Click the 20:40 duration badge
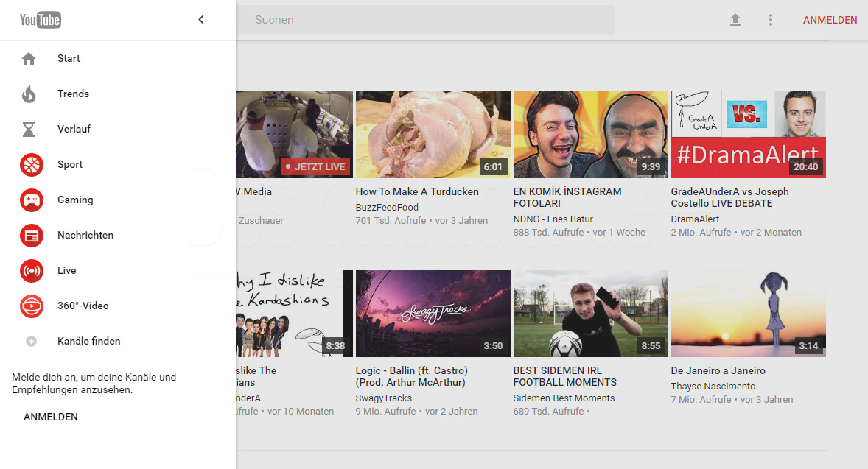868x469 pixels. coord(805,167)
